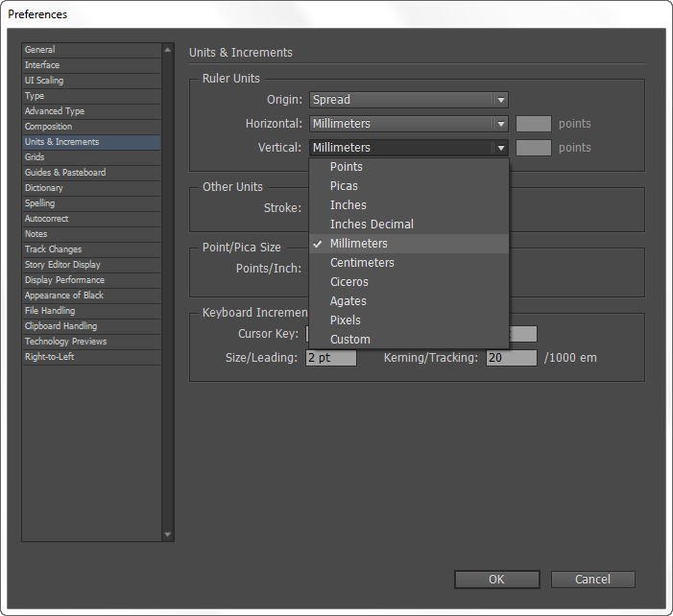Click the Kerning/Tracking value field

511,358
